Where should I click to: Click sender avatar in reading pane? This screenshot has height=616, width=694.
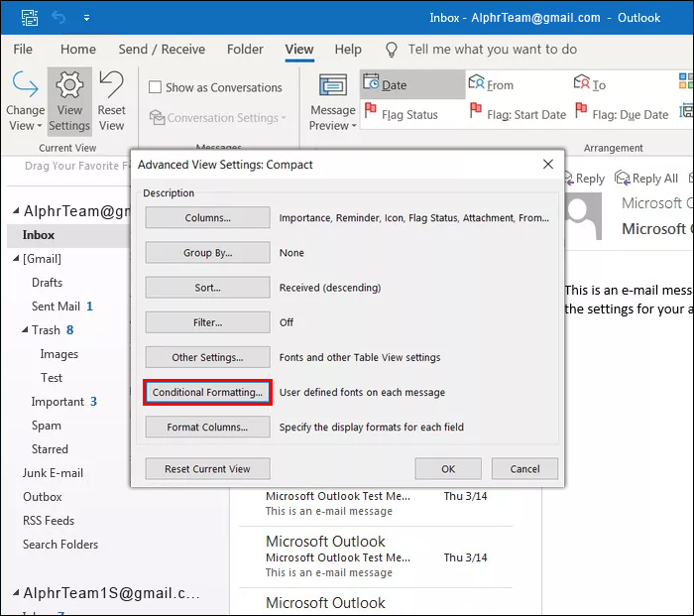[583, 216]
